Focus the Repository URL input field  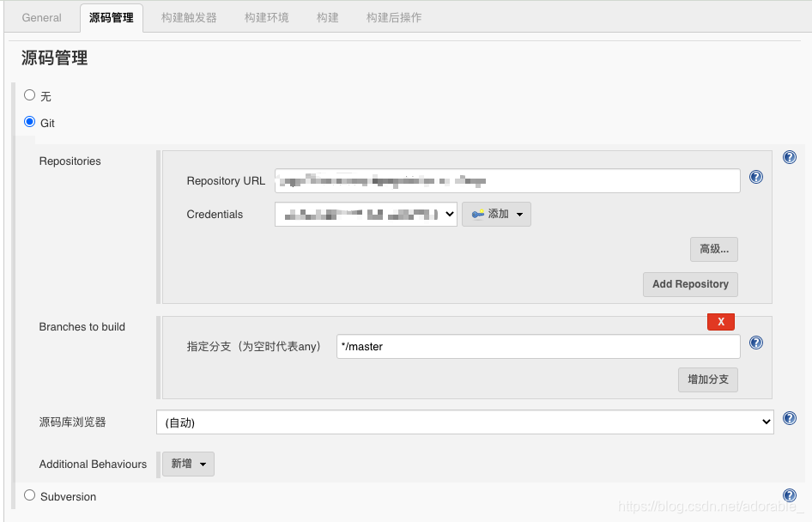(507, 181)
